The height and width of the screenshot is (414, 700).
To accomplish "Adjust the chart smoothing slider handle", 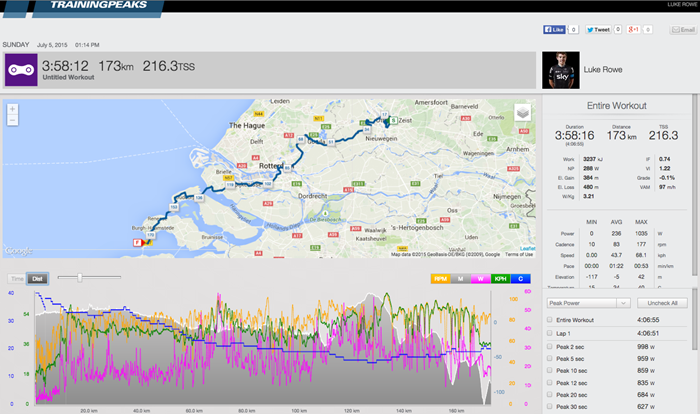I will coord(80,277).
